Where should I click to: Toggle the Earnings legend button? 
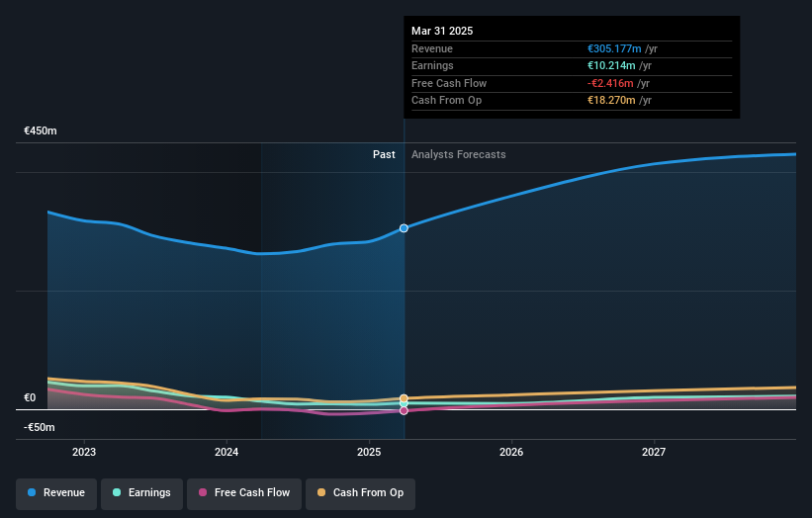[x=141, y=492]
